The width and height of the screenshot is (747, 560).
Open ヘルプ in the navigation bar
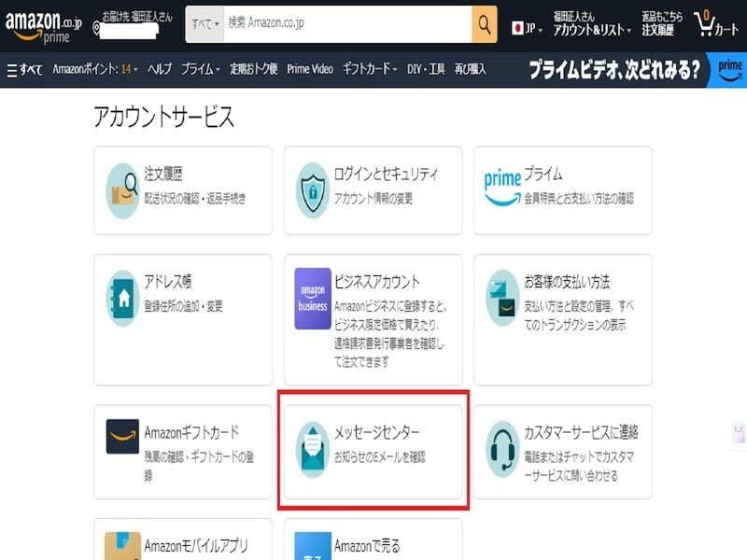[x=160, y=69]
